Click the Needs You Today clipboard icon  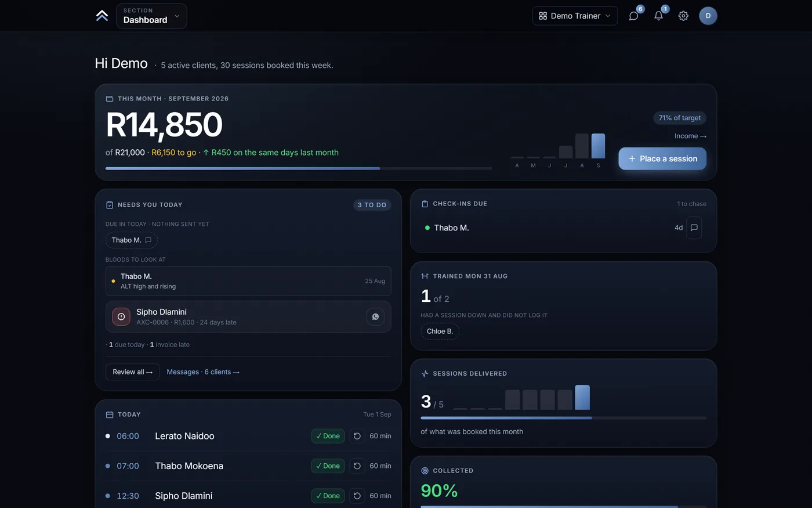coord(110,205)
